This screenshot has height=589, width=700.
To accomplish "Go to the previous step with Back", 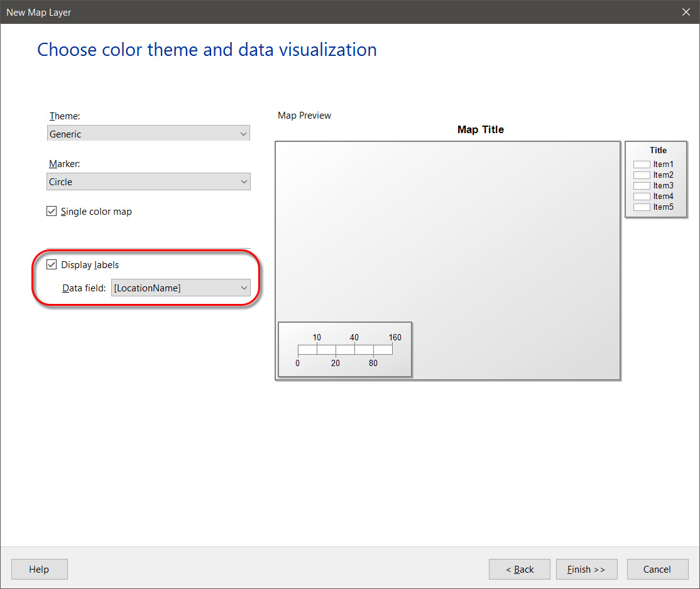I will [x=520, y=570].
